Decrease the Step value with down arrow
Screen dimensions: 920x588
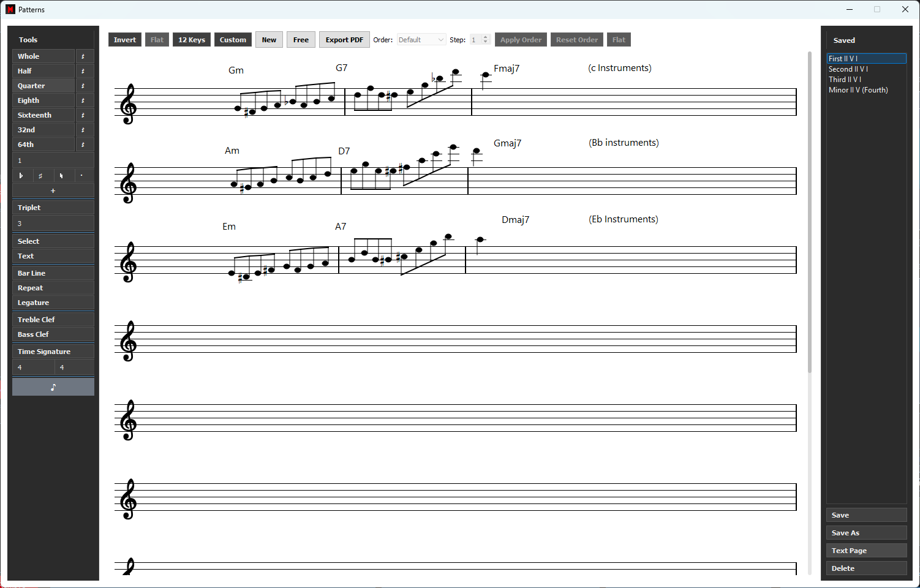pos(486,42)
